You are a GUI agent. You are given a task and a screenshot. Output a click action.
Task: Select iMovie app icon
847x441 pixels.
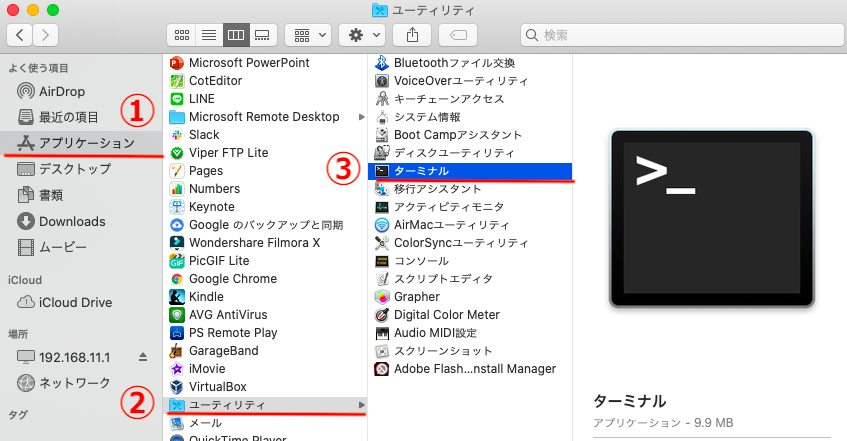click(177, 369)
